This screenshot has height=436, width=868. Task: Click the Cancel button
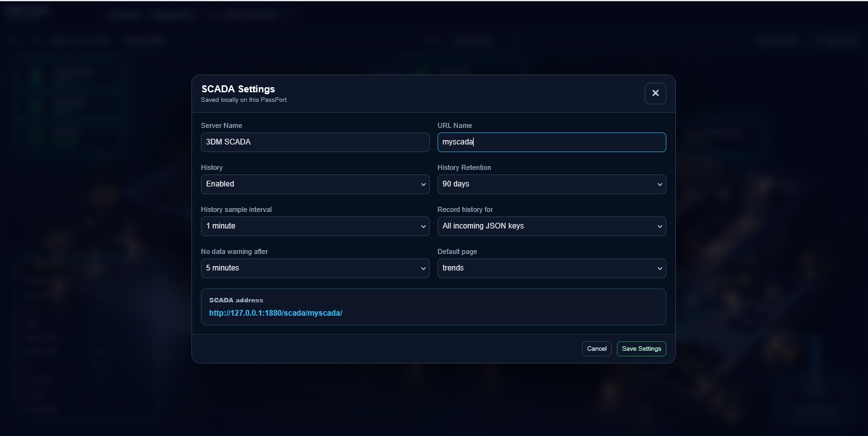coord(596,349)
